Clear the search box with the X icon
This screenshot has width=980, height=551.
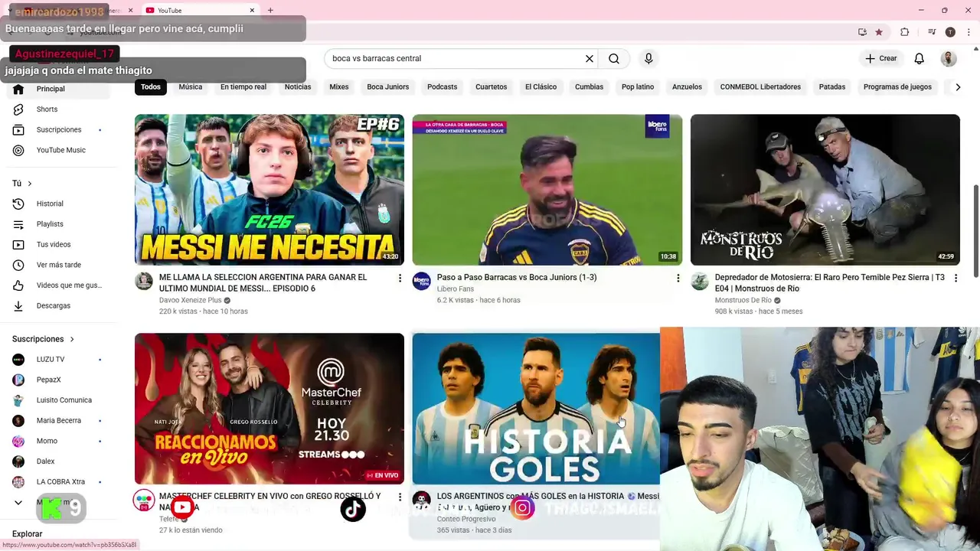pyautogui.click(x=590, y=58)
